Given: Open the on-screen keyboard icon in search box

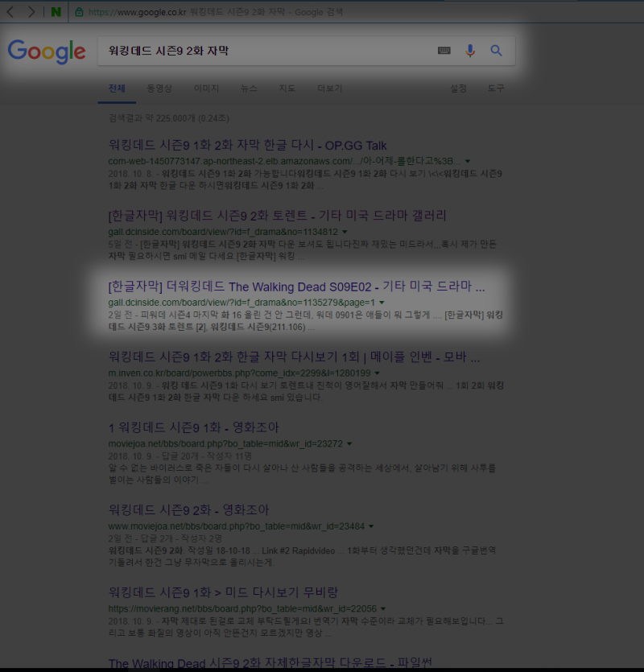Looking at the screenshot, I should [x=444, y=51].
